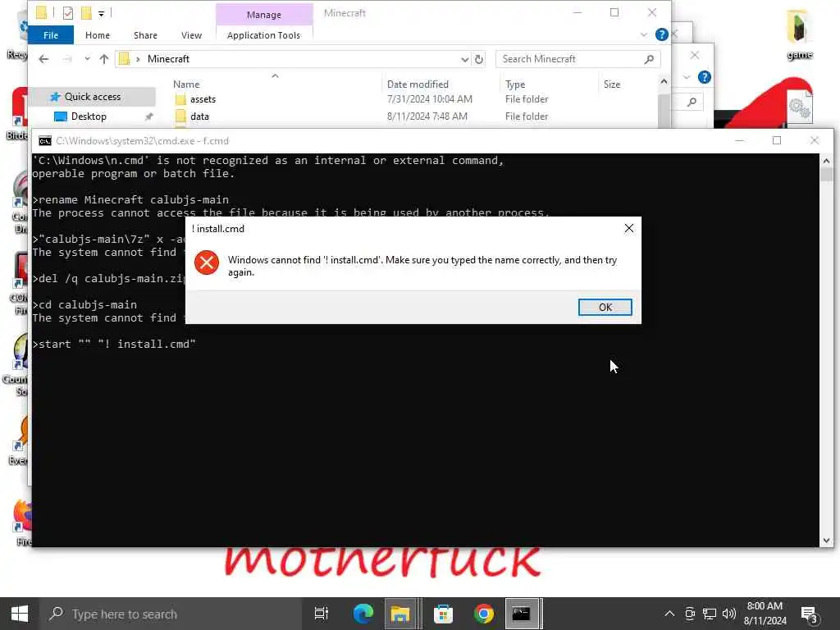Expand the ribbon with the chevron

(x=643, y=34)
